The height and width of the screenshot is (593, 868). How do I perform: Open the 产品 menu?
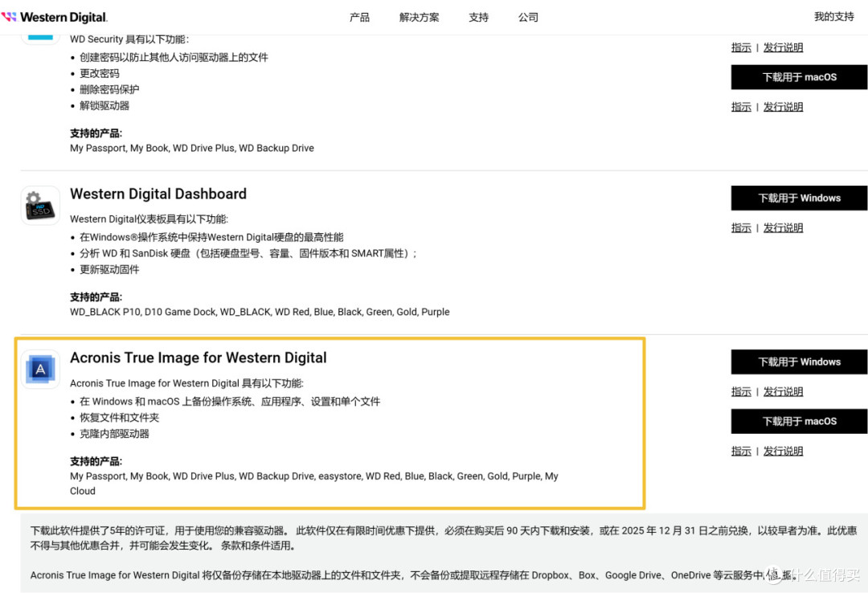(x=359, y=17)
